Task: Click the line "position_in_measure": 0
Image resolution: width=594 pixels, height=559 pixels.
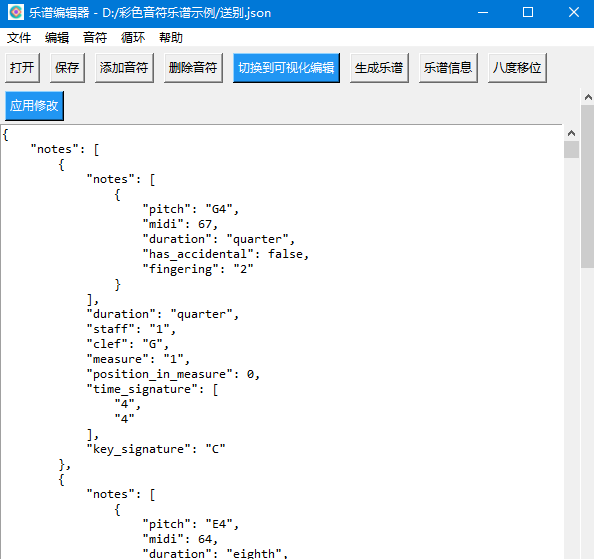Action: coord(173,374)
